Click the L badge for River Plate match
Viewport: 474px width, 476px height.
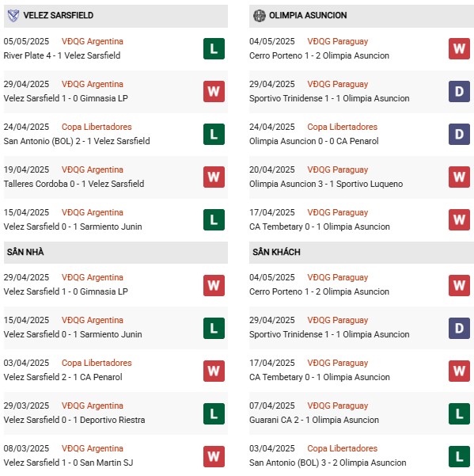(x=214, y=48)
